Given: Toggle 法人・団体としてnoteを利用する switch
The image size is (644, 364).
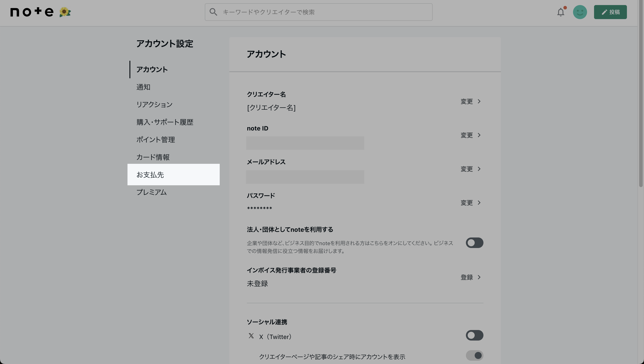Looking at the screenshot, I should (474, 243).
